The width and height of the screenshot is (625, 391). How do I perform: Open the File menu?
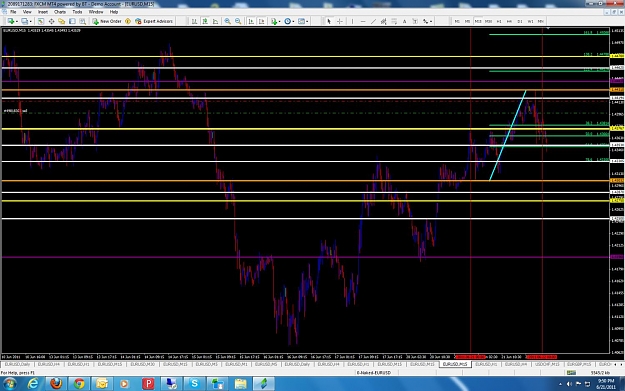[13, 12]
